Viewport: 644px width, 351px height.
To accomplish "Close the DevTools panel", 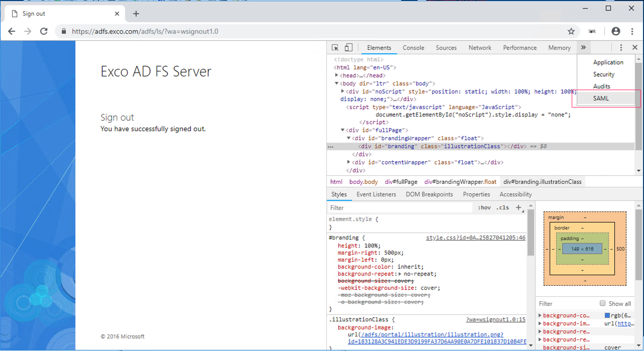I will (x=635, y=48).
